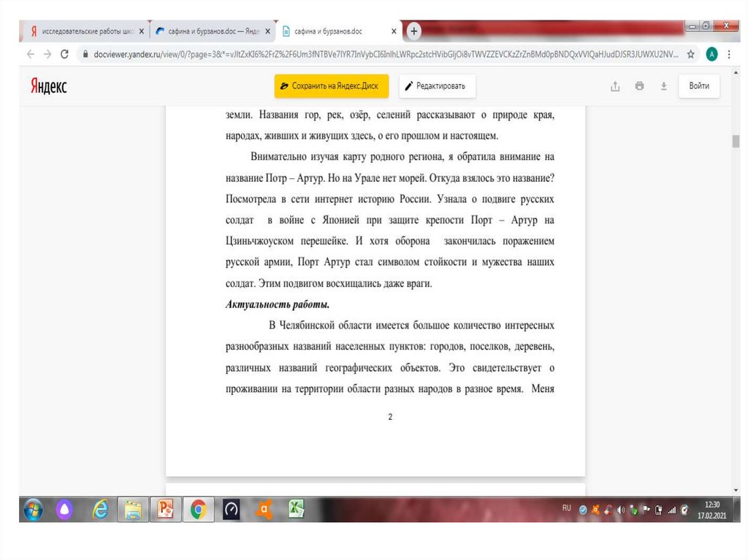Click the share/upload icon in viewer header

pos(615,86)
